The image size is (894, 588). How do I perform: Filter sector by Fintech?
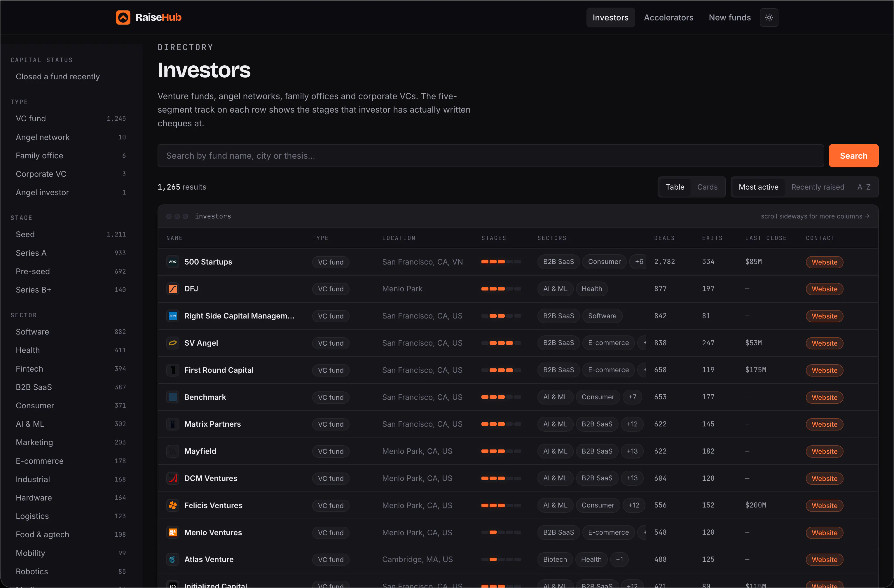(x=71, y=369)
